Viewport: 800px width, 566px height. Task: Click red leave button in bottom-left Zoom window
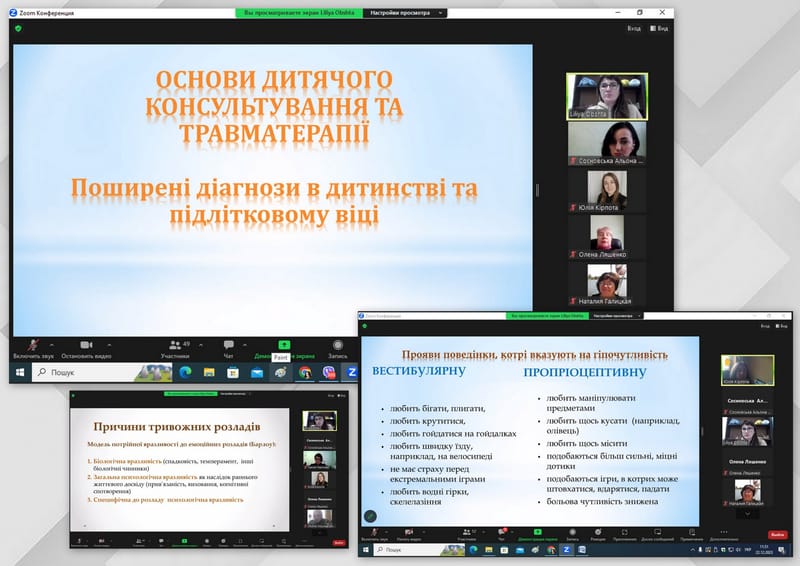tap(339, 543)
